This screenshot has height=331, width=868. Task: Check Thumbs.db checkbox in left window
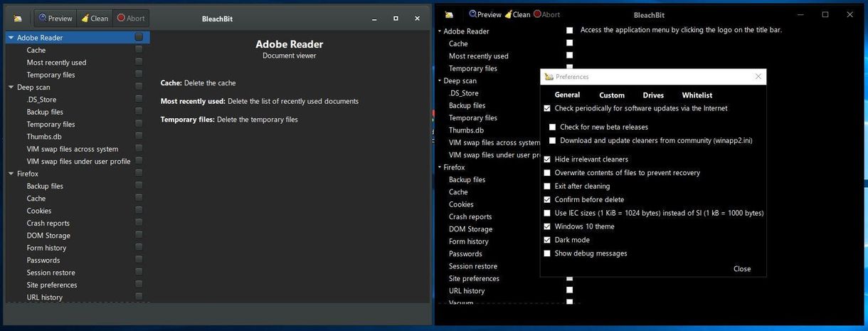139,136
